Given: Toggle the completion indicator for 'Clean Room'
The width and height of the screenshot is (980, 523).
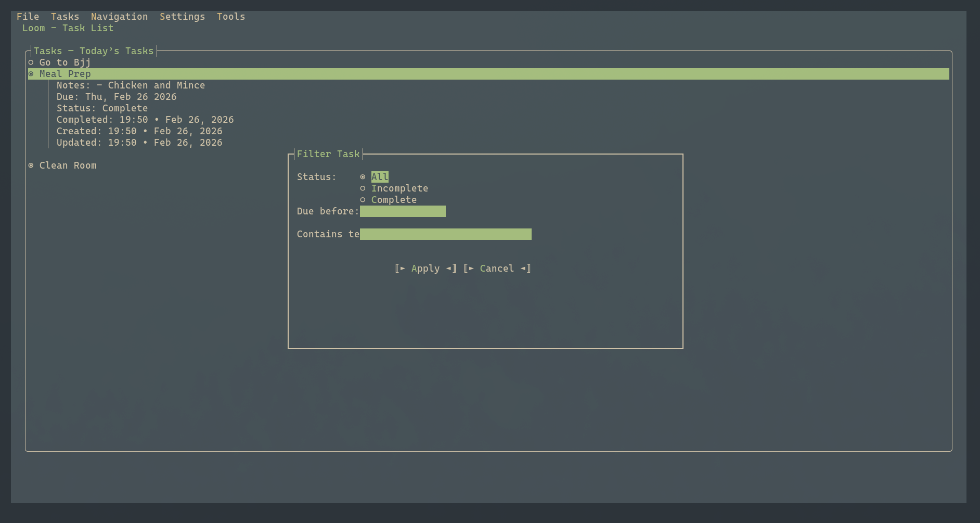Looking at the screenshot, I should pyautogui.click(x=31, y=165).
